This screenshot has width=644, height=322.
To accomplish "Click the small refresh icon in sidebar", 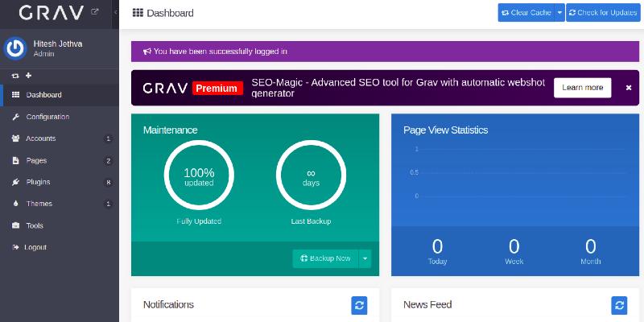I will click(x=14, y=76).
